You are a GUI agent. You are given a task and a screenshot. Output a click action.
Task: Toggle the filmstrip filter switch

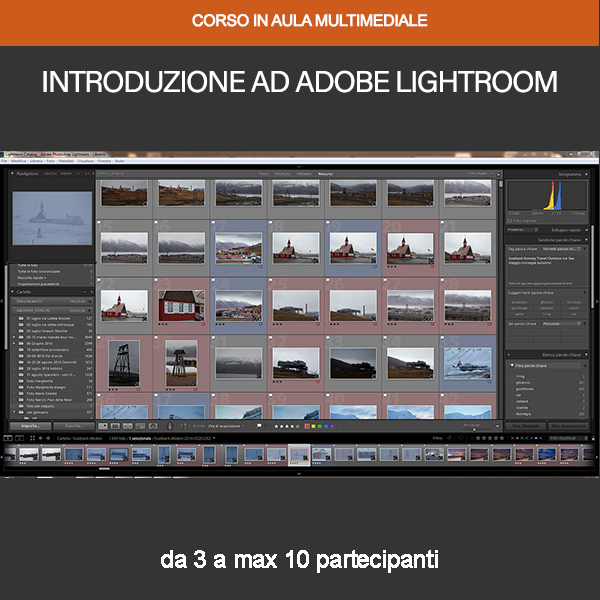point(593,438)
